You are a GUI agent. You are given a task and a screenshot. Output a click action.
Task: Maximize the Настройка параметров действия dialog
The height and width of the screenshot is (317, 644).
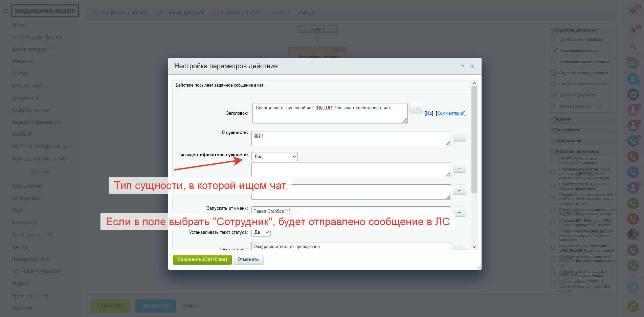pos(462,66)
